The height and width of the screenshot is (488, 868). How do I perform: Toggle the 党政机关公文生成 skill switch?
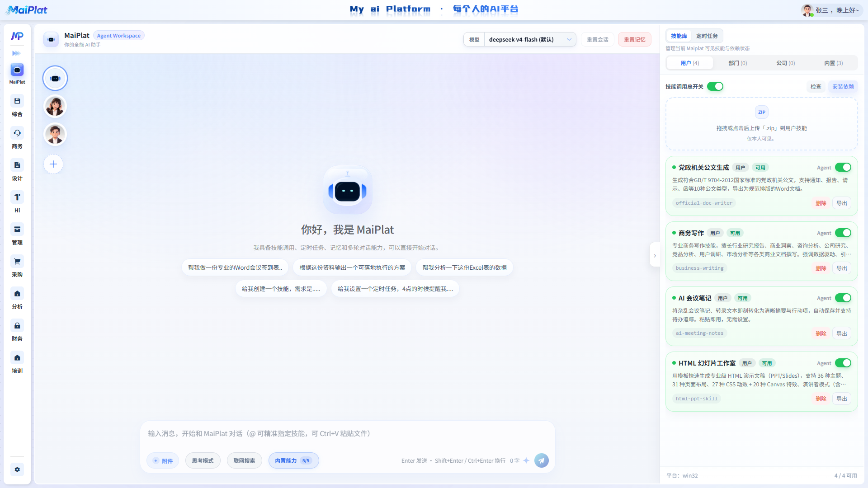click(843, 167)
